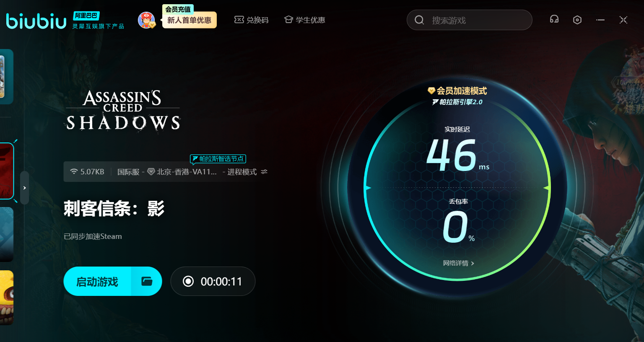Minimize the biubiu window
The height and width of the screenshot is (342, 644).
coord(600,20)
